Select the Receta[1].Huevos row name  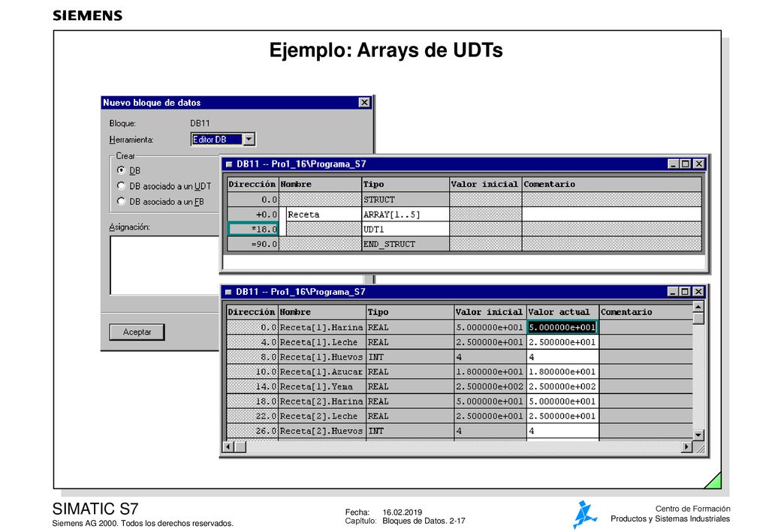click(321, 357)
